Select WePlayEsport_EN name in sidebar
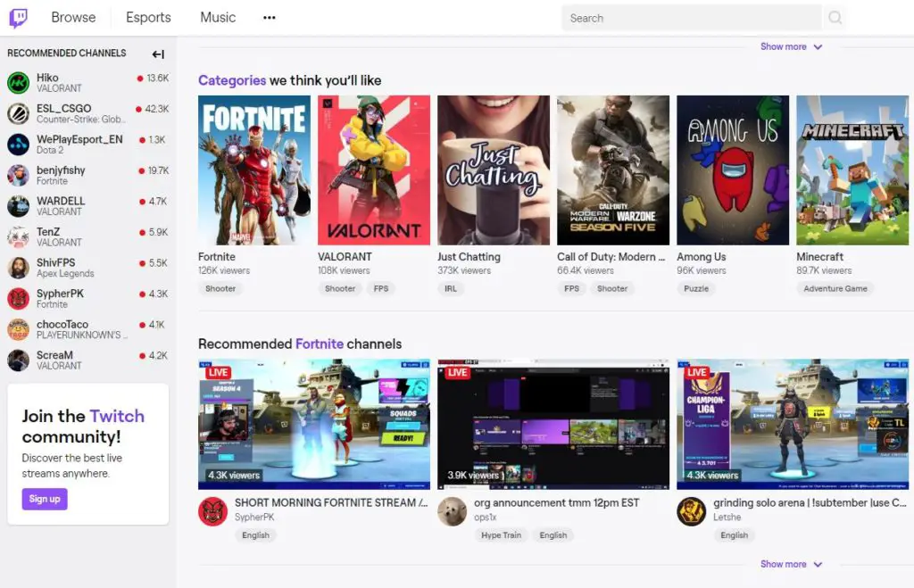The height and width of the screenshot is (588, 914). tap(79, 139)
